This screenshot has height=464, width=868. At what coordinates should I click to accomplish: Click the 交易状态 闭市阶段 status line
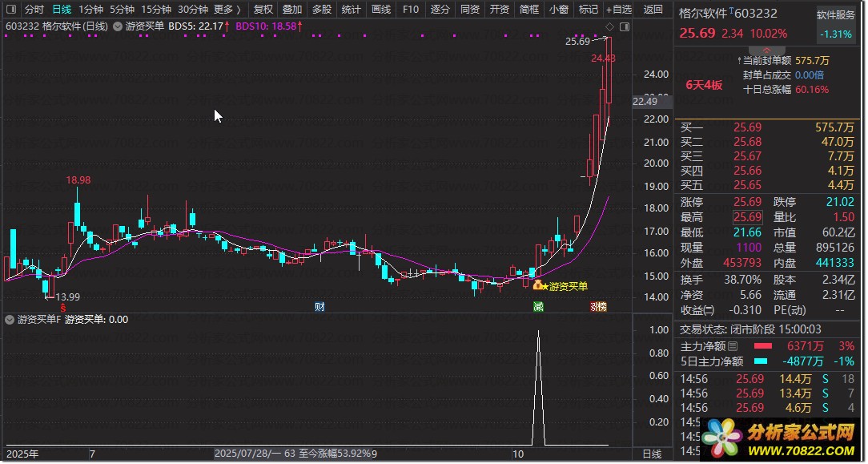point(750,329)
